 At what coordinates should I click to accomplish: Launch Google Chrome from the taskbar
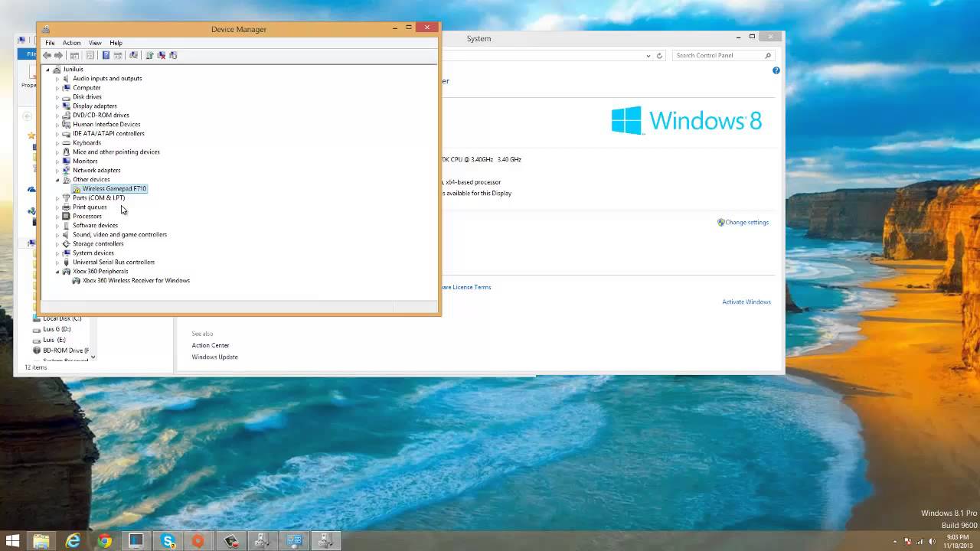click(104, 541)
